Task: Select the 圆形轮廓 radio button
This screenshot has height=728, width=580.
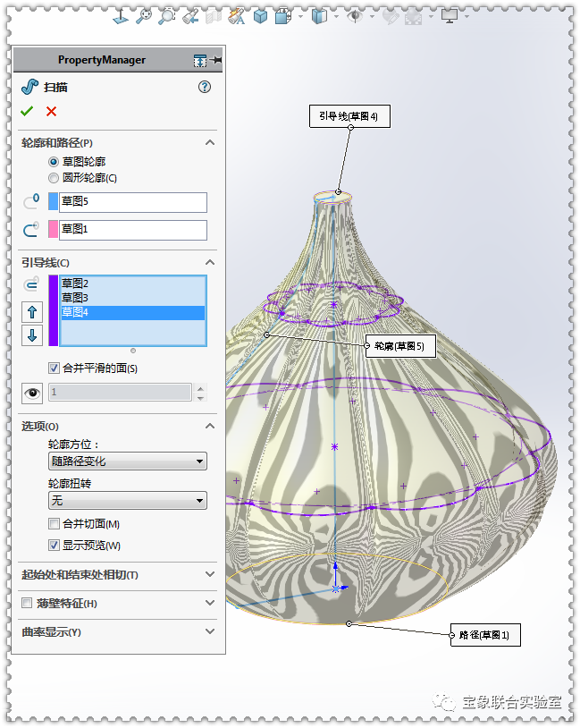Action: [x=54, y=178]
